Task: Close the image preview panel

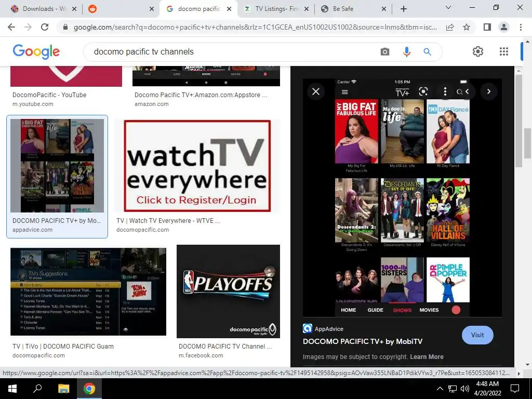Action: tap(316, 91)
